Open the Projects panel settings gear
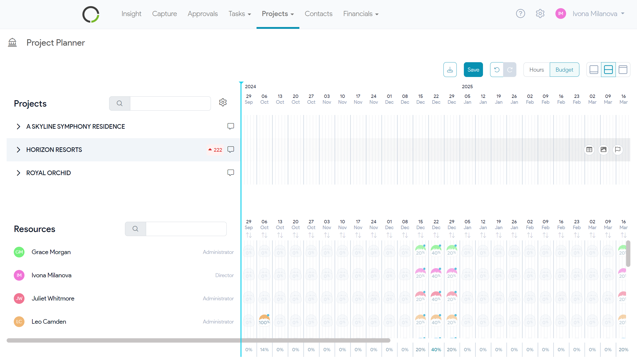Screen dimensions: 637x364 pyautogui.click(x=223, y=102)
